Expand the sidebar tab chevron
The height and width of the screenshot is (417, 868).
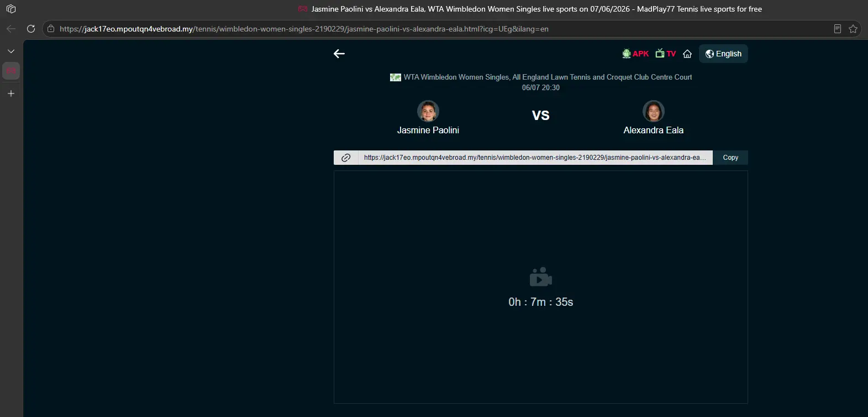click(x=11, y=51)
